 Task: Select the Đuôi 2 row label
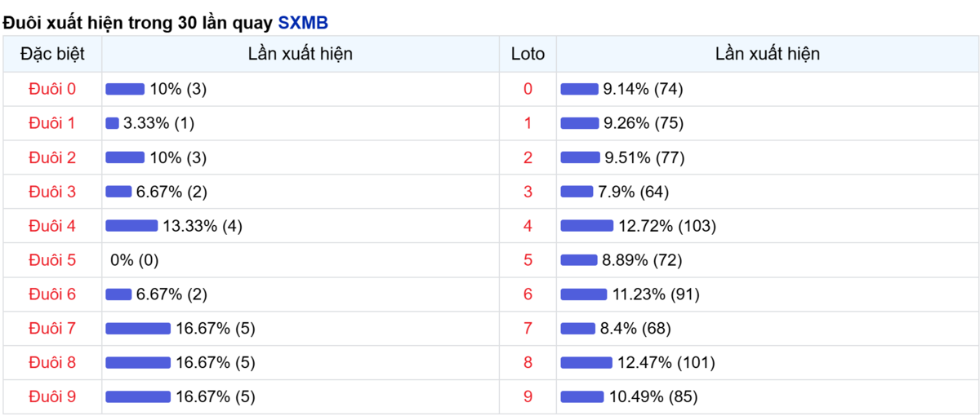click(x=52, y=157)
